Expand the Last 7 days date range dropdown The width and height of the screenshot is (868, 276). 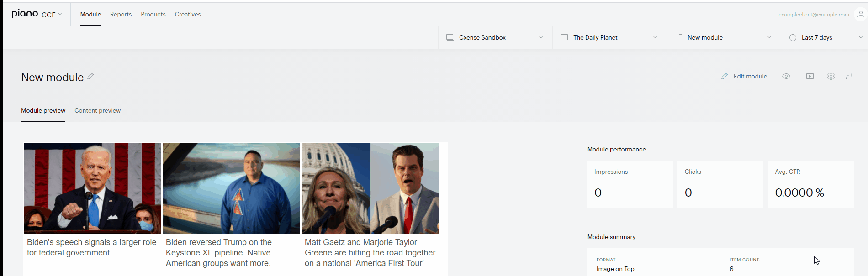825,37
